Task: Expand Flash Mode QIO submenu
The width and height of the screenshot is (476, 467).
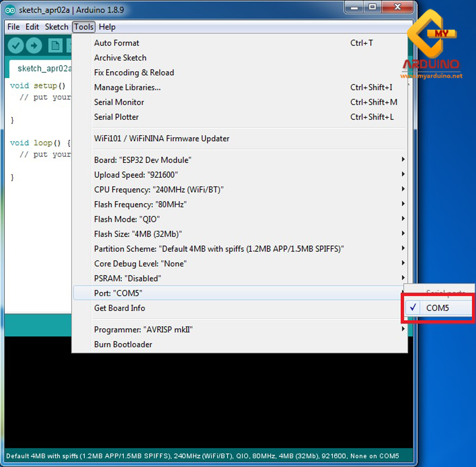Action: coord(127,219)
